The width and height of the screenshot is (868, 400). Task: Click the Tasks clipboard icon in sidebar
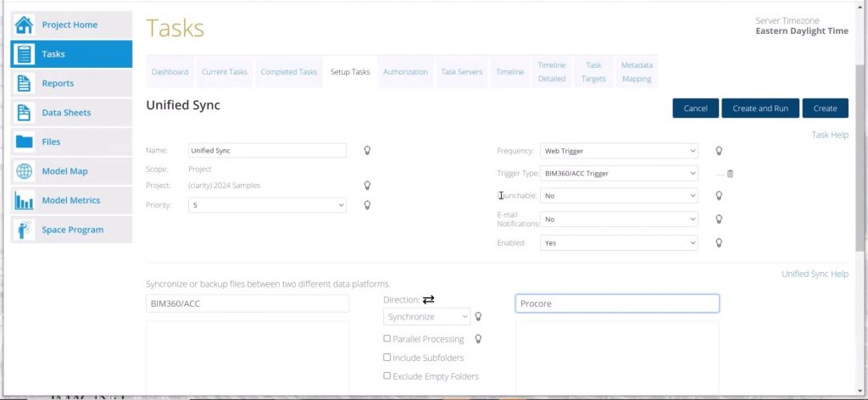coord(25,54)
